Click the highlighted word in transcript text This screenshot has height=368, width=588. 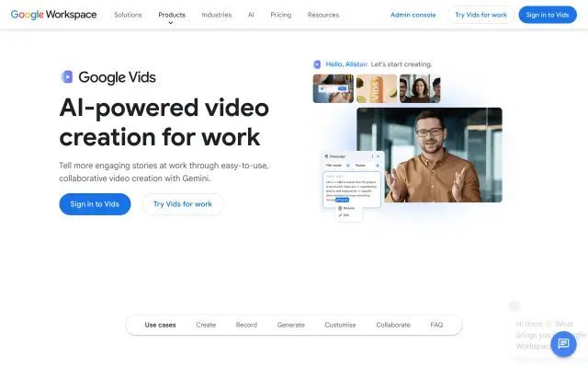point(342,200)
